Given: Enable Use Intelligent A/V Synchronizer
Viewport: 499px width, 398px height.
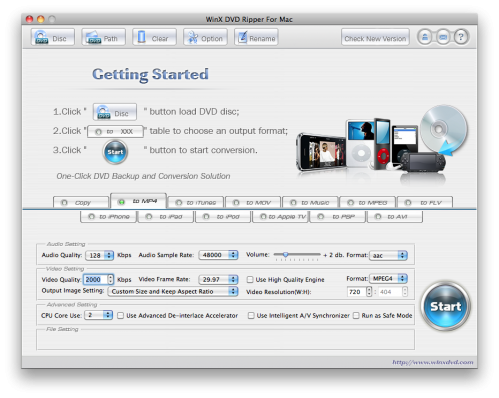Looking at the screenshot, I should (x=251, y=315).
